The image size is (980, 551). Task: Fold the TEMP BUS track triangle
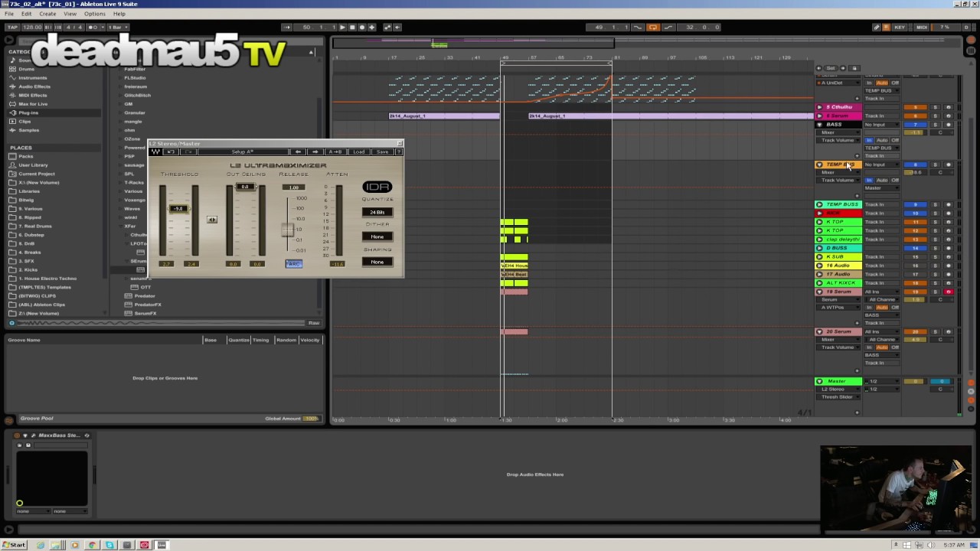[x=819, y=165]
